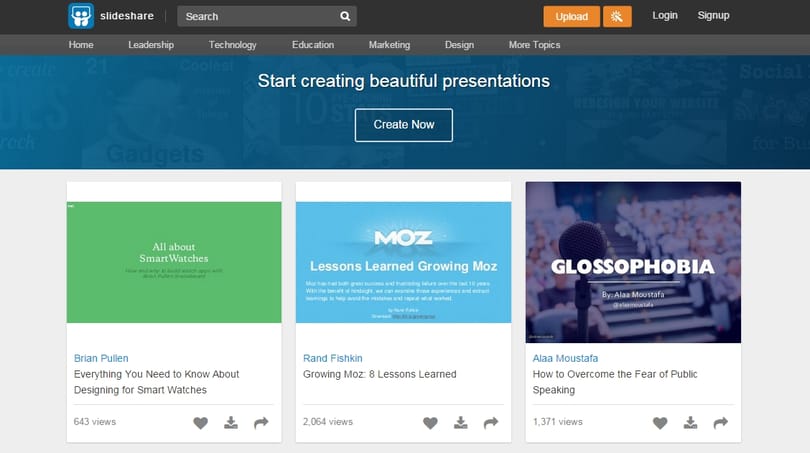Share the Growing Moz presentation
The image size is (810, 453).
(491, 423)
